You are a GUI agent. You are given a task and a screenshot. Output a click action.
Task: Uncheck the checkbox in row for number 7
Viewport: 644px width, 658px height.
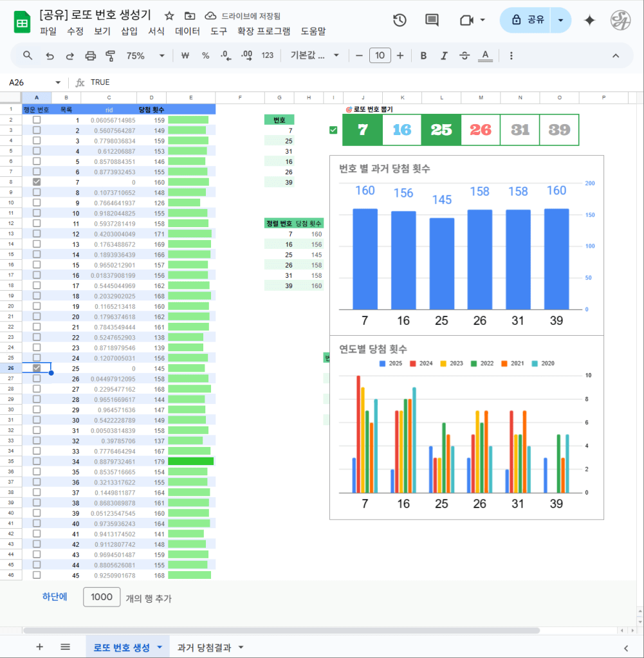point(37,182)
